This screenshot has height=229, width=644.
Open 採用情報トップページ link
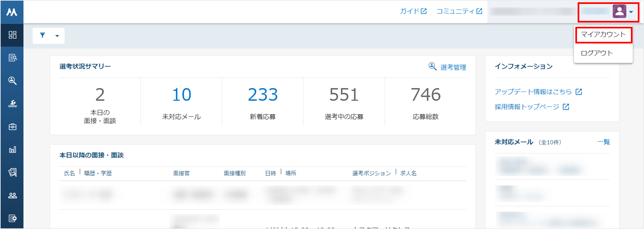tap(527, 107)
